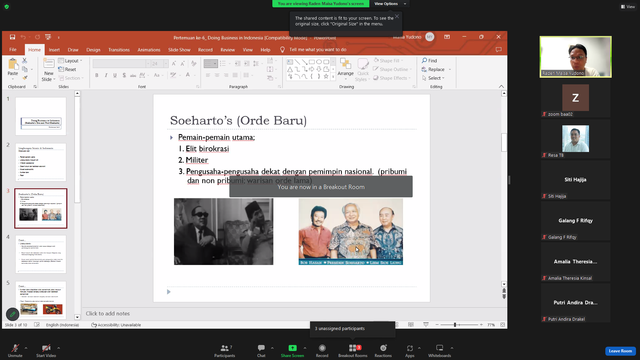The image size is (640, 360).
Task: Open the Reactions menu in Zoom
Action: [383, 350]
